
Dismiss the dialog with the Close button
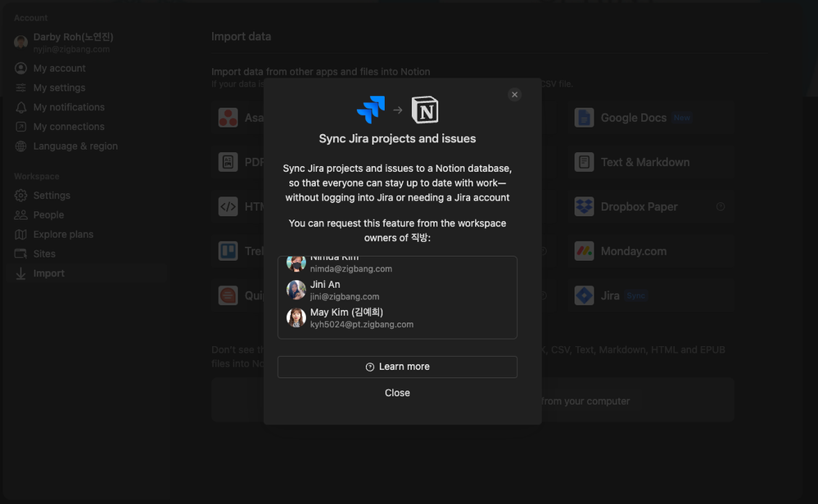pos(397,393)
